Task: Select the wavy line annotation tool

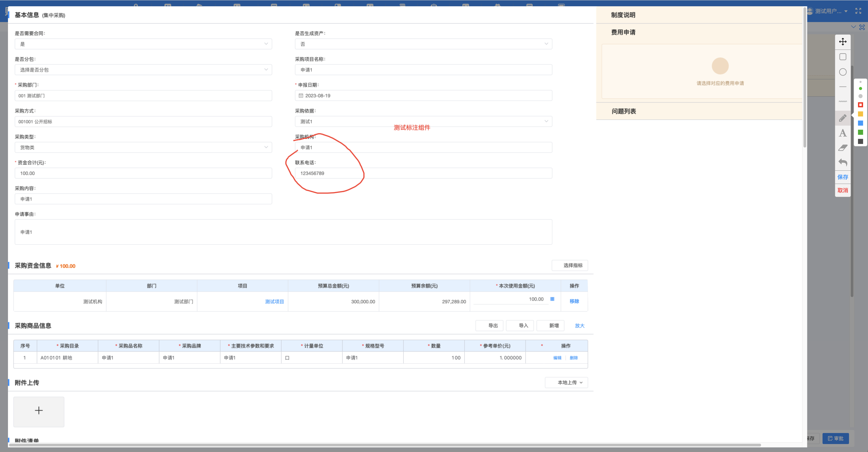Action: (x=842, y=101)
